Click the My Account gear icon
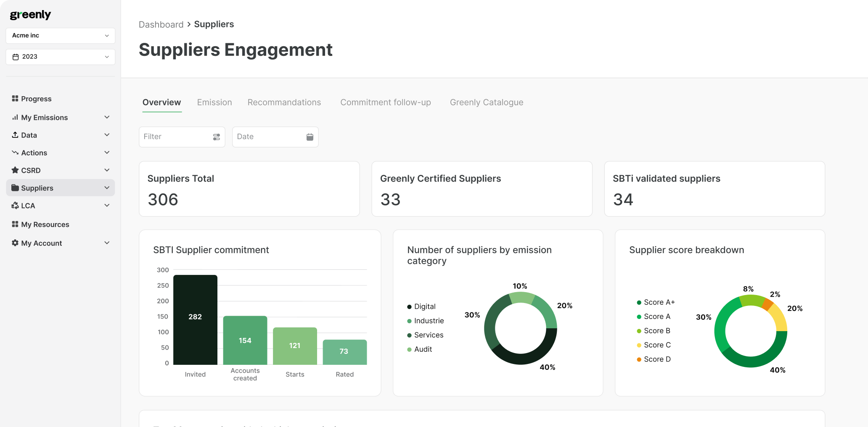The height and width of the screenshot is (427, 868). click(x=15, y=243)
